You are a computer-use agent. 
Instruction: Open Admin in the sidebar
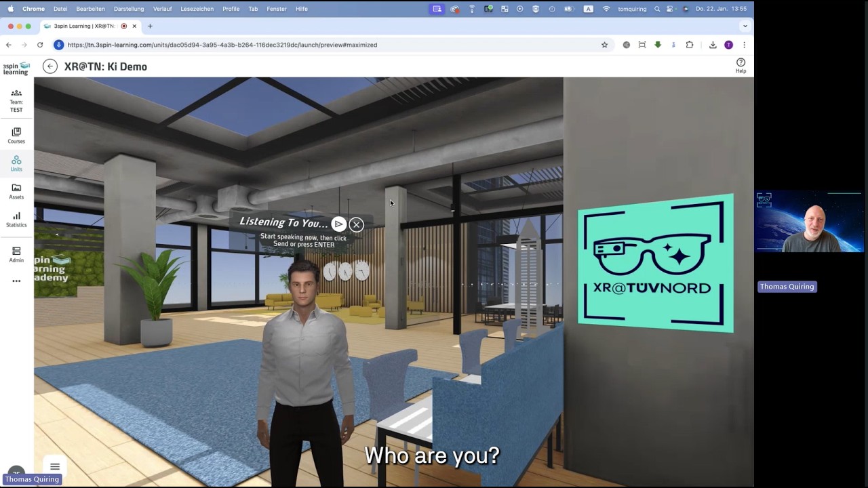tap(16, 255)
